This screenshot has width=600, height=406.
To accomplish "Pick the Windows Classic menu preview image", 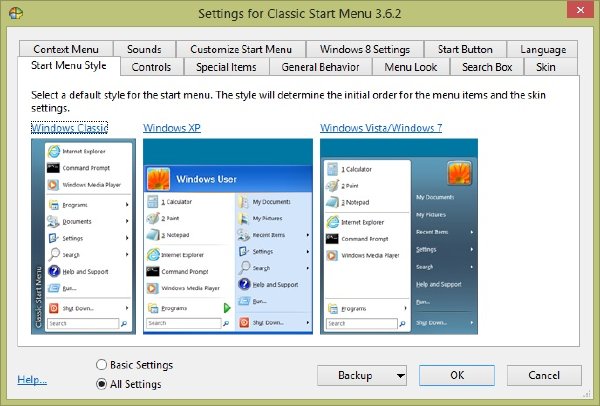I will (83, 236).
